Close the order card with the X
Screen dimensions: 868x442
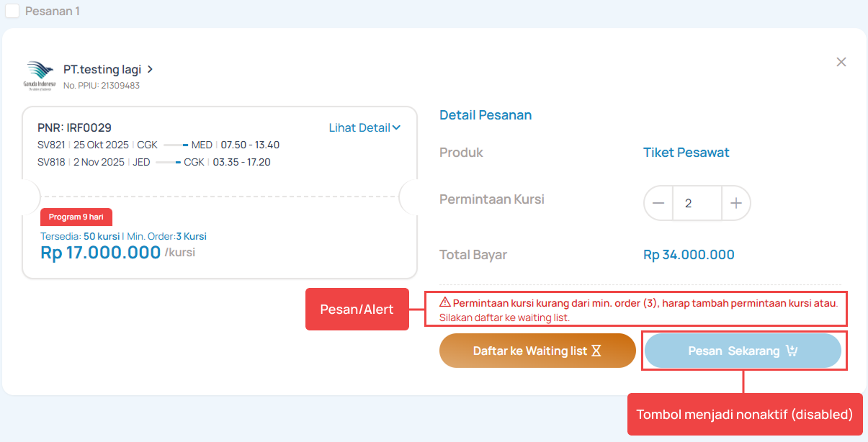841,62
